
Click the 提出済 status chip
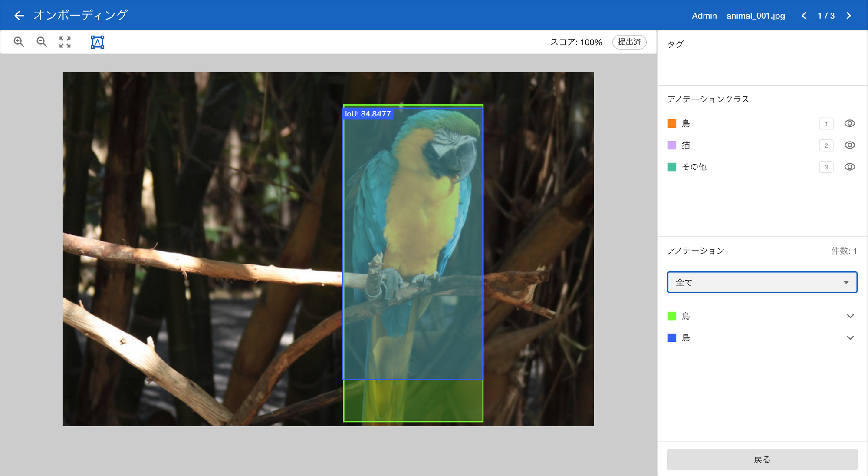[x=629, y=42]
